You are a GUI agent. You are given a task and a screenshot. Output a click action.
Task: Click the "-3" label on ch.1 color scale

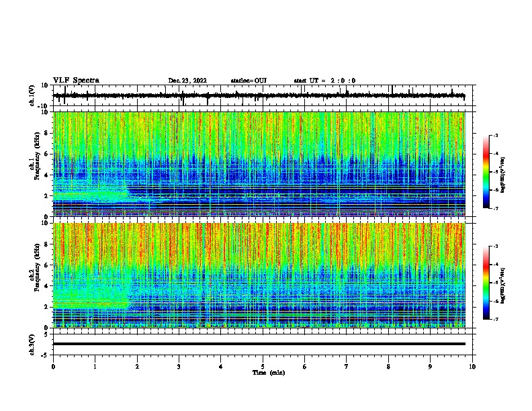pyautogui.click(x=495, y=135)
